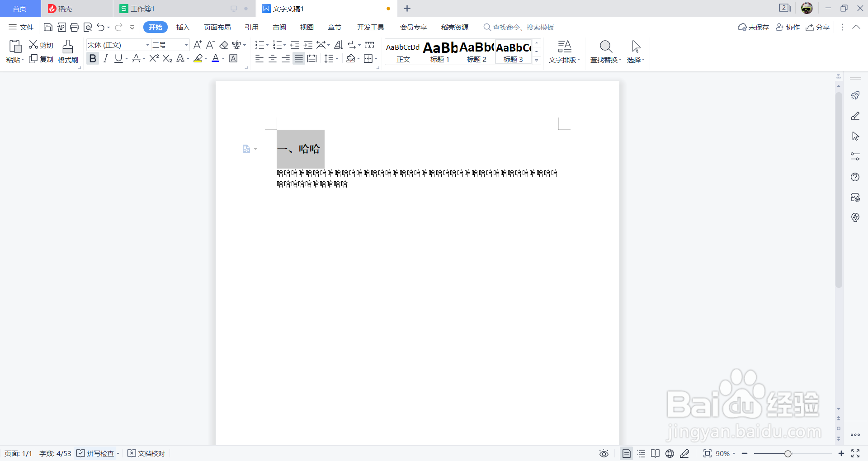Click the Sort icon in paragraph group
The height and width of the screenshot is (461, 868).
click(x=339, y=45)
